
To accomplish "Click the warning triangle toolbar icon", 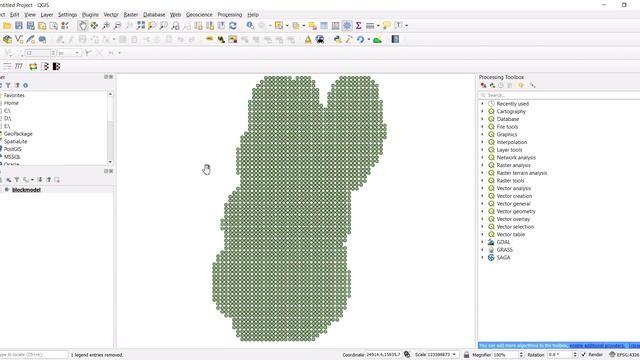I will (x=308, y=39).
